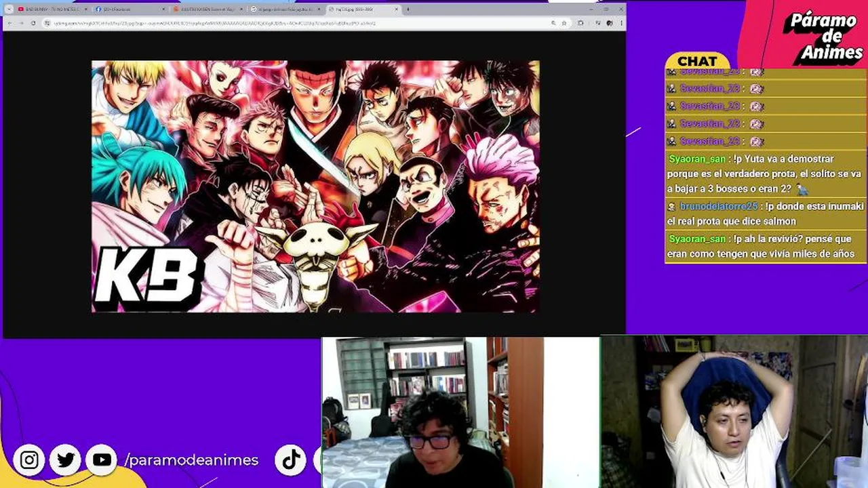This screenshot has width=868, height=488.
Task: Close the JUJUTSU KAISEN tab
Action: [x=241, y=9]
